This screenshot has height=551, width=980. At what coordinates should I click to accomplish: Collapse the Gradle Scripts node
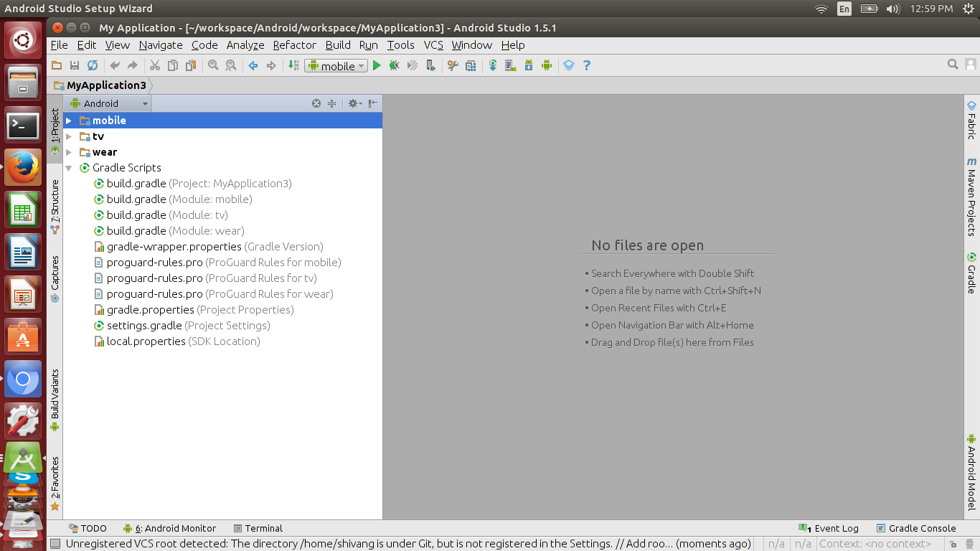tap(69, 168)
